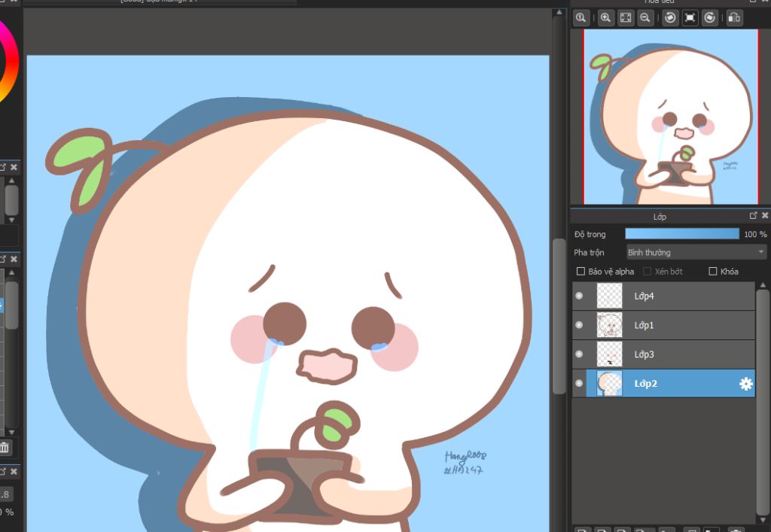Viewport: 771px width, 532px height.
Task: Rotate canvas right in navigator toolbar
Action: click(x=709, y=18)
